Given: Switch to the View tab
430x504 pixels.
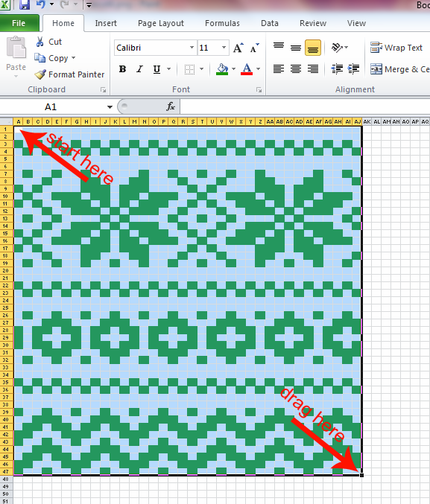Looking at the screenshot, I should click(356, 23).
